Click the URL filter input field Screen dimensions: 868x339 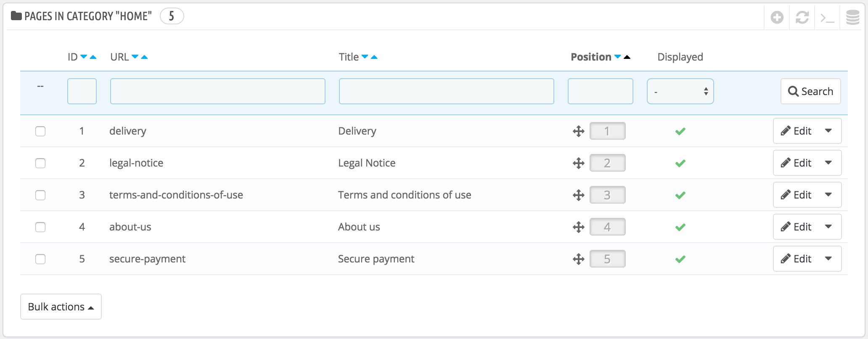[x=217, y=91]
